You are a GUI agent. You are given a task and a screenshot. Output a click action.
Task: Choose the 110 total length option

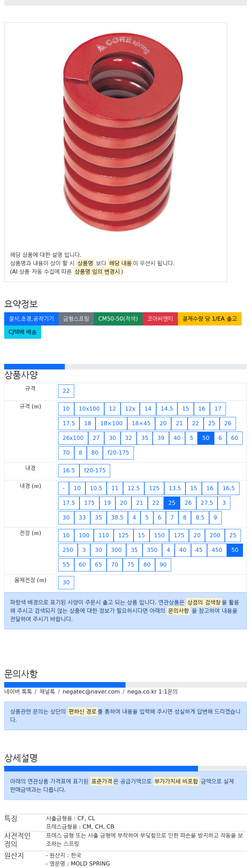point(104,536)
